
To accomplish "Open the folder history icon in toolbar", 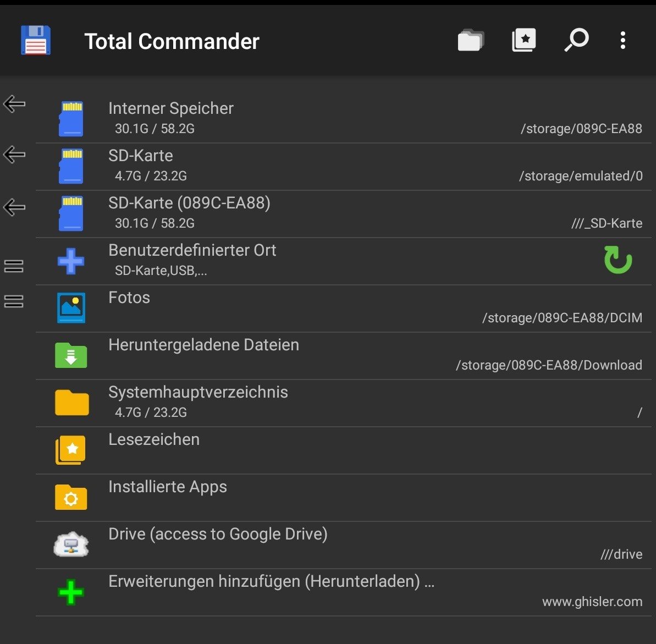I will point(471,40).
